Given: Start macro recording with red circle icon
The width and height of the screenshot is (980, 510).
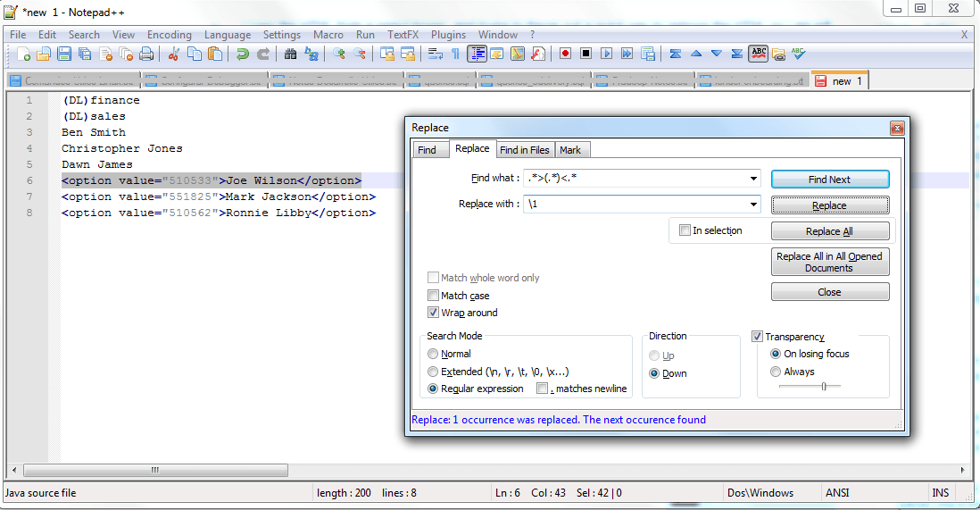Looking at the screenshot, I should (565, 54).
